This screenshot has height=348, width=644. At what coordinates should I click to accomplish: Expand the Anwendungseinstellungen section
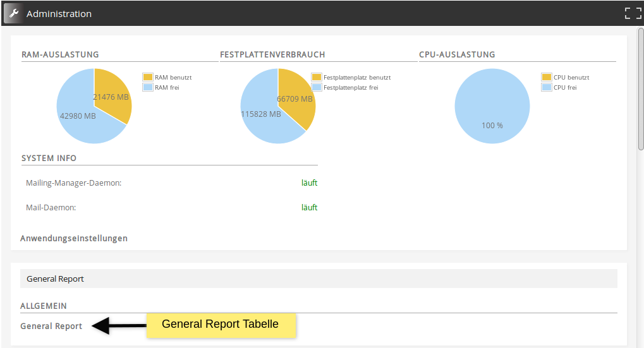(x=74, y=238)
